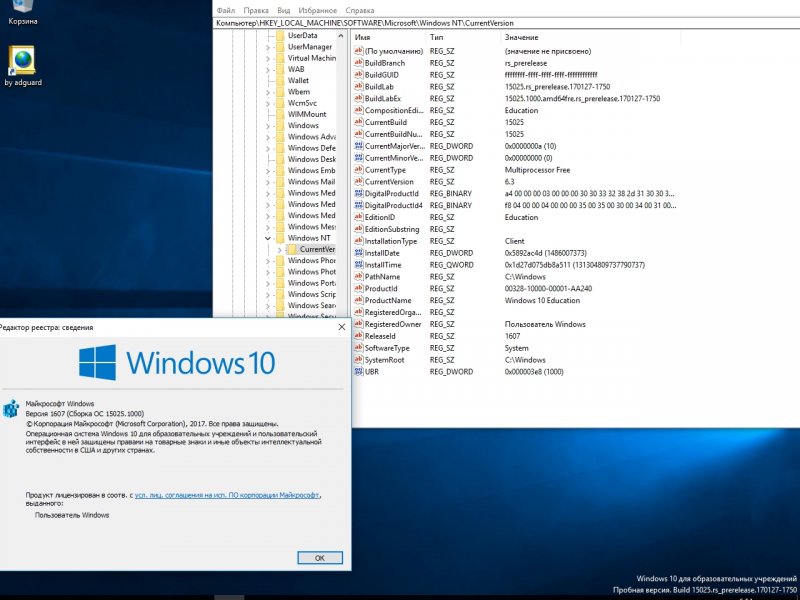Open the 'by adguard' desktop shortcut
This screenshot has width=800, height=600.
tap(22, 66)
